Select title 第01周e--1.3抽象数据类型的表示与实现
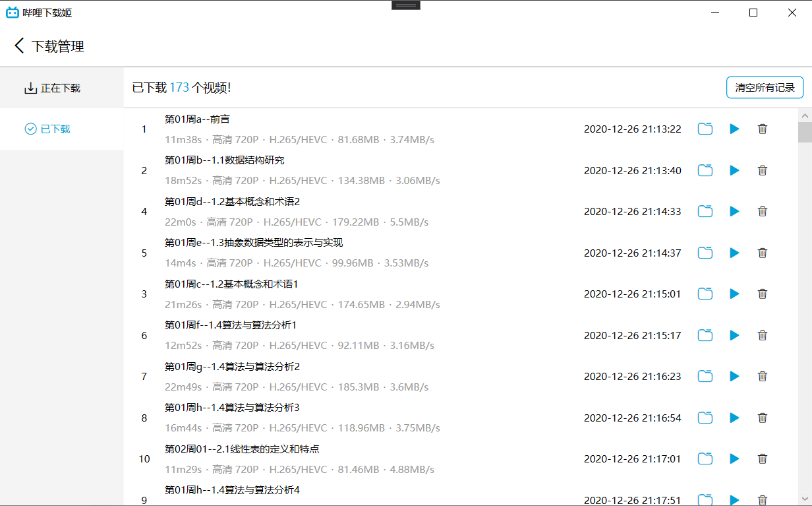This screenshot has height=506, width=812. point(254,243)
